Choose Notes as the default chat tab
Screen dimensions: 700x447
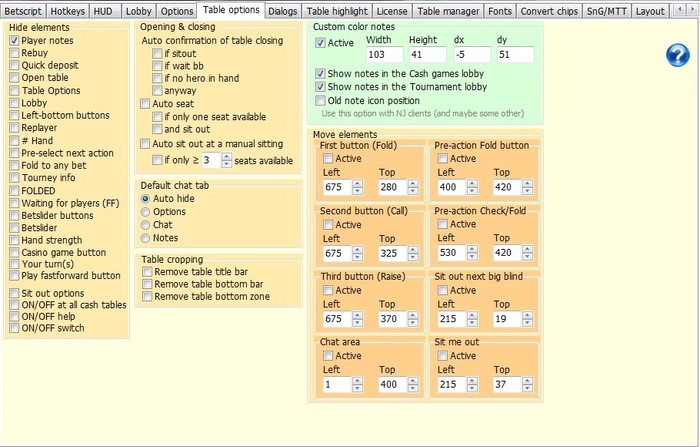[146, 238]
